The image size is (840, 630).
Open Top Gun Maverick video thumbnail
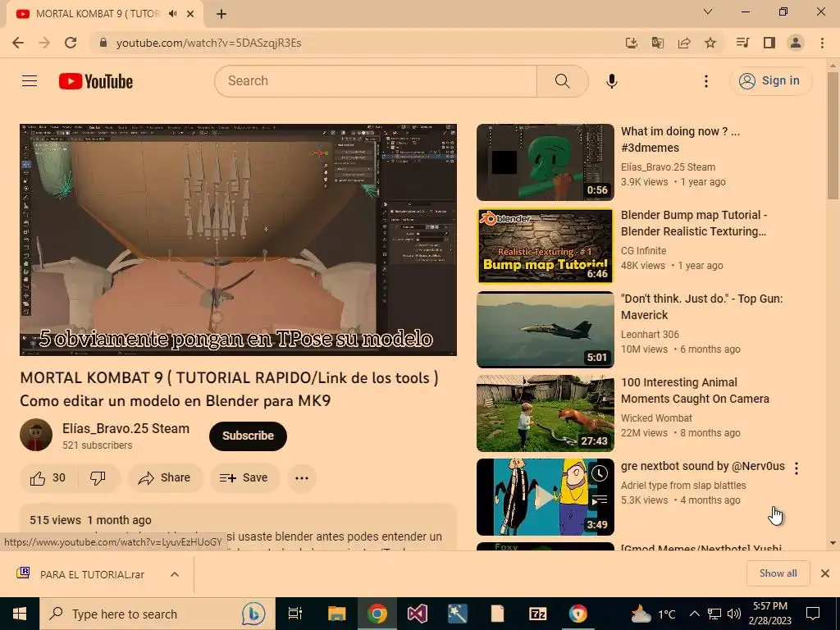546,330
